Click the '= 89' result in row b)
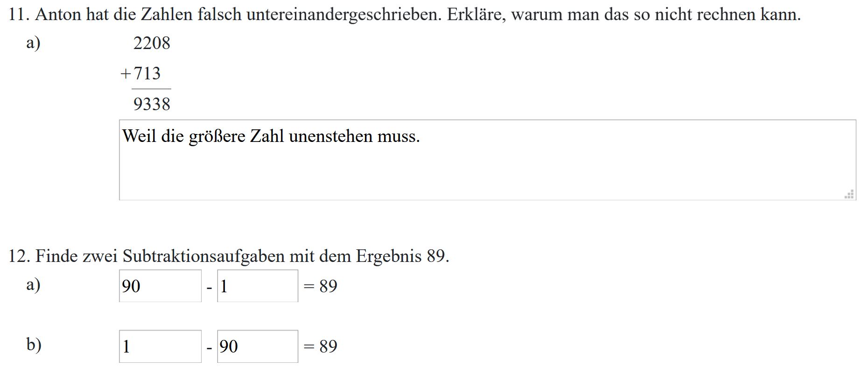The image size is (868, 374). [320, 346]
